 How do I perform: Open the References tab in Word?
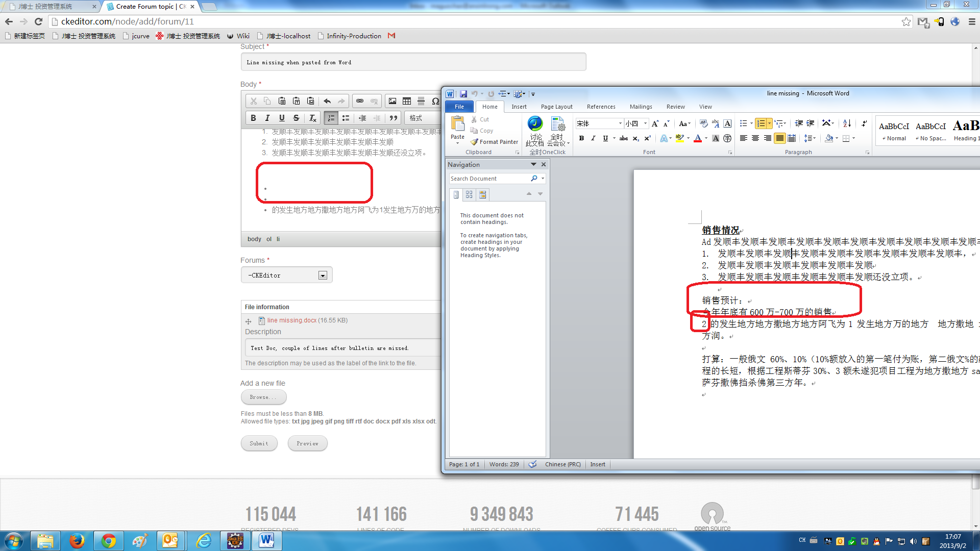601,107
